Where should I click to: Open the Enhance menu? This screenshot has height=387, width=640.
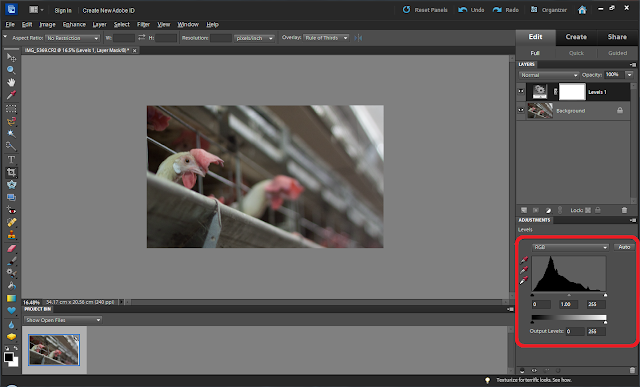click(x=74, y=24)
